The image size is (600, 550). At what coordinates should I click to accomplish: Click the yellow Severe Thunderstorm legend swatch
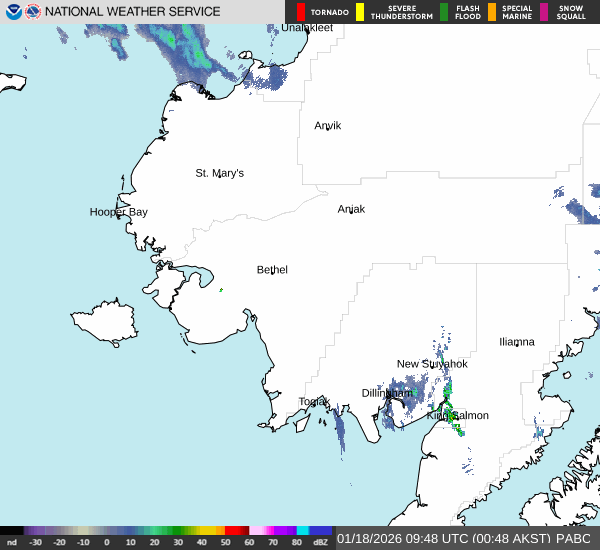pyautogui.click(x=360, y=12)
